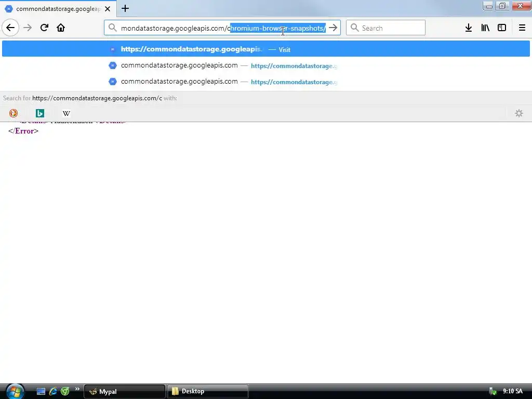This screenshot has height=399, width=532.
Task: Open the browser home page
Action: coord(61,28)
